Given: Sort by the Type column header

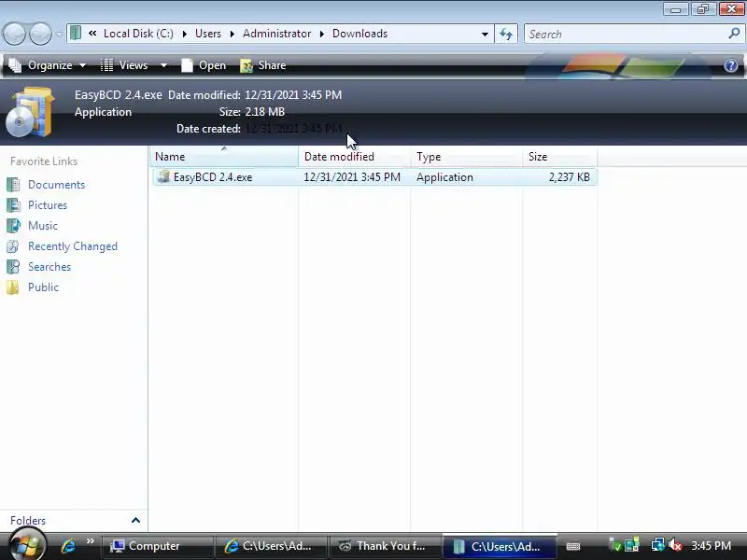Looking at the screenshot, I should click(466, 157).
